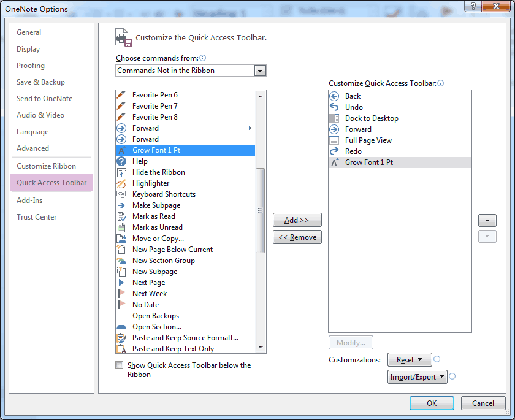The image size is (515, 420).
Task: Click the Remove button
Action: pyautogui.click(x=297, y=237)
